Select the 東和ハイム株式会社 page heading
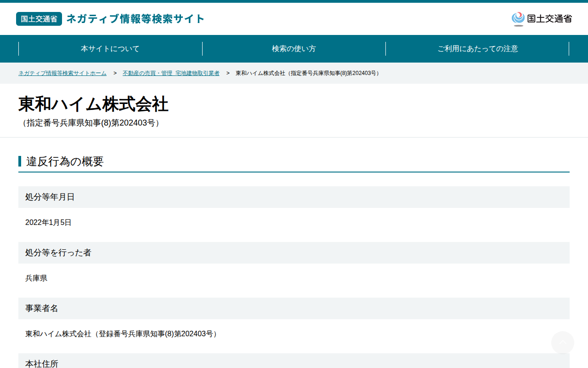 [x=93, y=104]
